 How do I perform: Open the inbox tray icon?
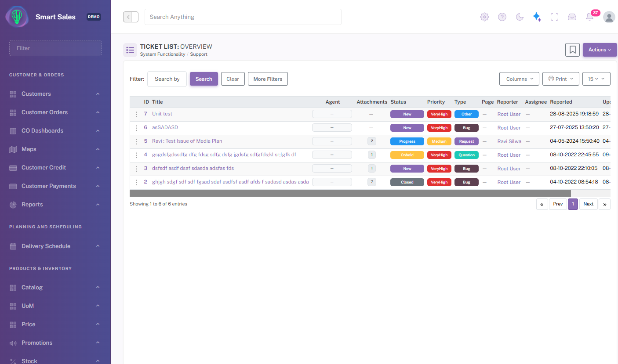tap(572, 17)
